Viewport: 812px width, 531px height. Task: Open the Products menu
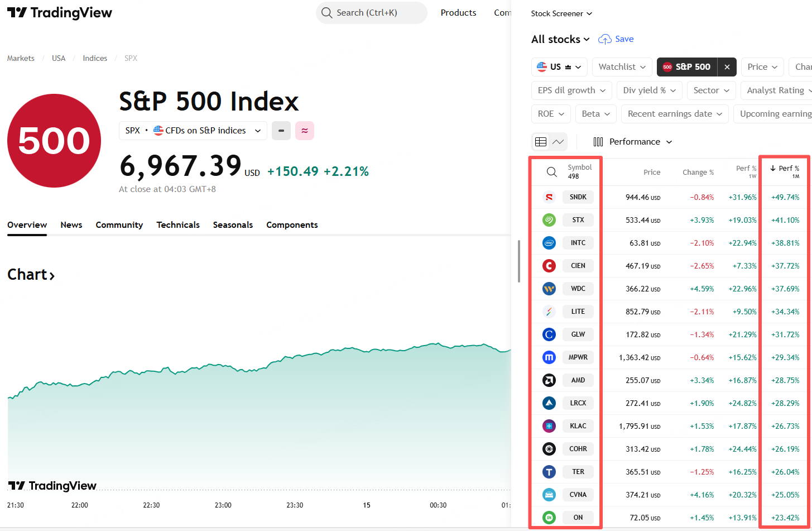[458, 13]
